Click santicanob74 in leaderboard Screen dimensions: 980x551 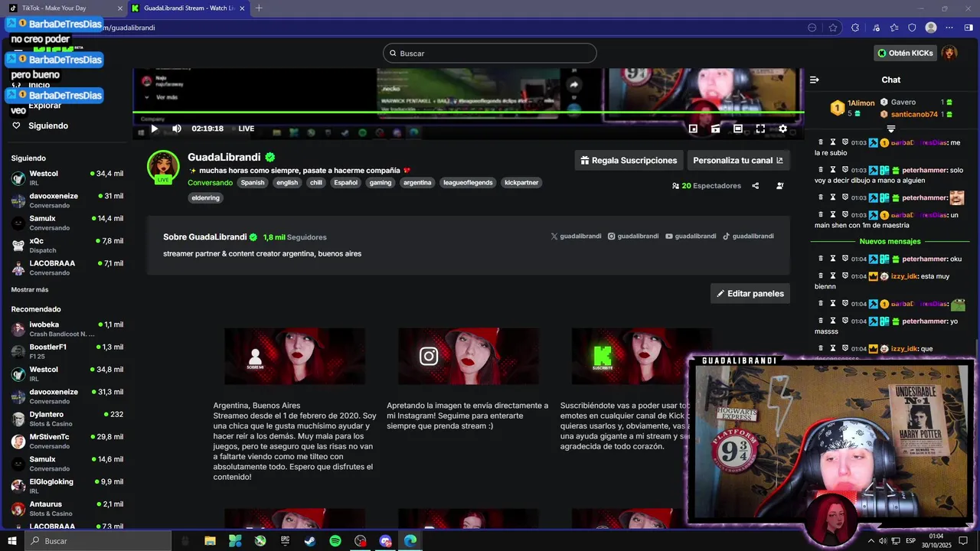click(914, 115)
